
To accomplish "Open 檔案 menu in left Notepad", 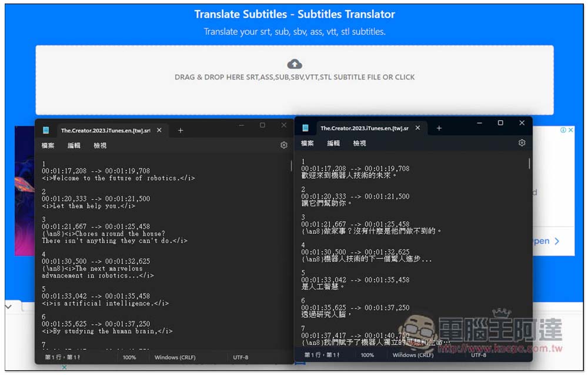I will [x=48, y=146].
